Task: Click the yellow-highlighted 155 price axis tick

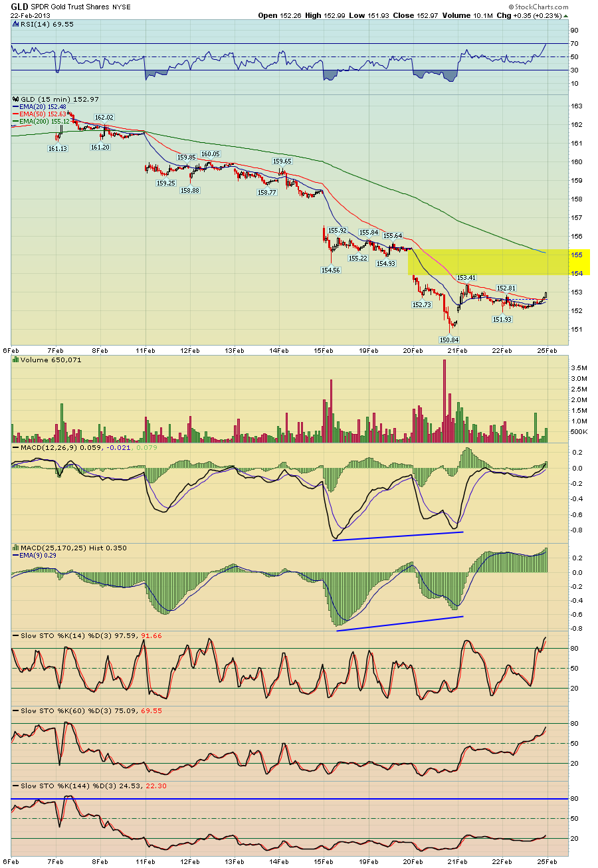Action: [577, 255]
